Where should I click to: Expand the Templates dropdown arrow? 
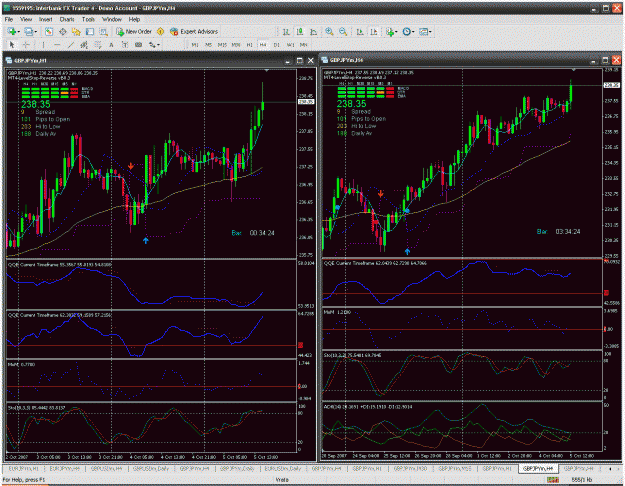(x=430, y=31)
